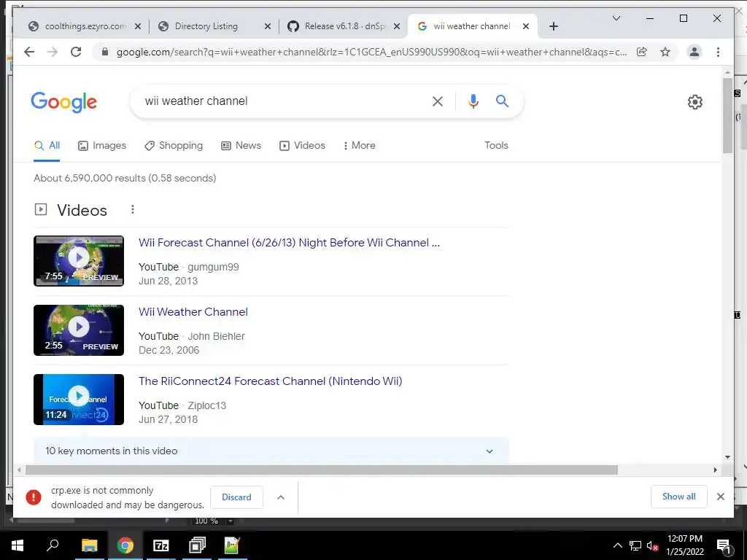Show hidden system tray icons
Screen dimensions: 747x560
(x=617, y=545)
